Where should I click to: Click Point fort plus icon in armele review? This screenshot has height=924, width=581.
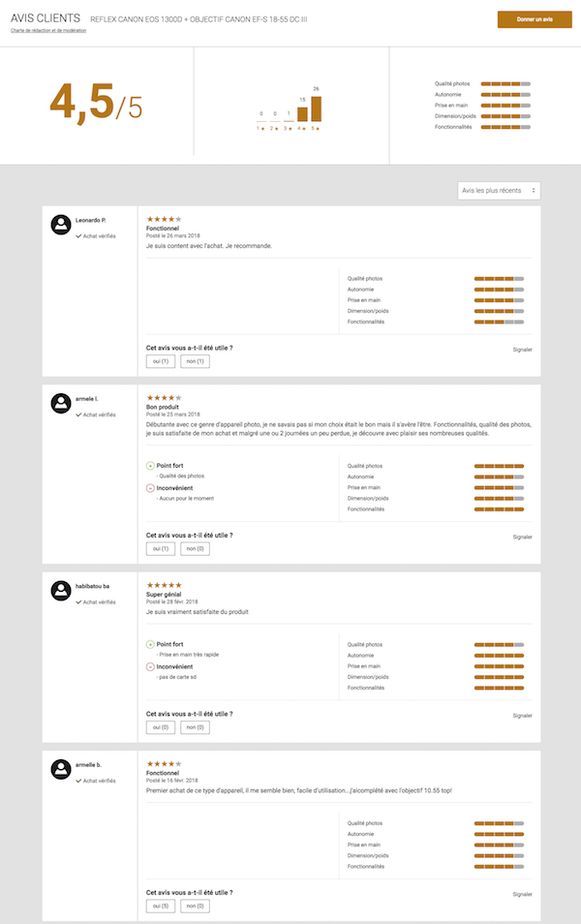tap(150, 466)
